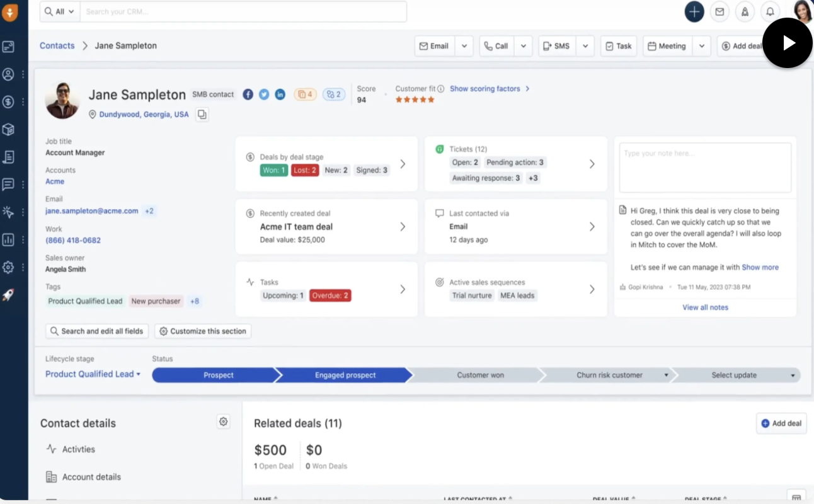Viewport: 814px width, 504px height.
Task: Open the Acme account link
Action: (55, 181)
